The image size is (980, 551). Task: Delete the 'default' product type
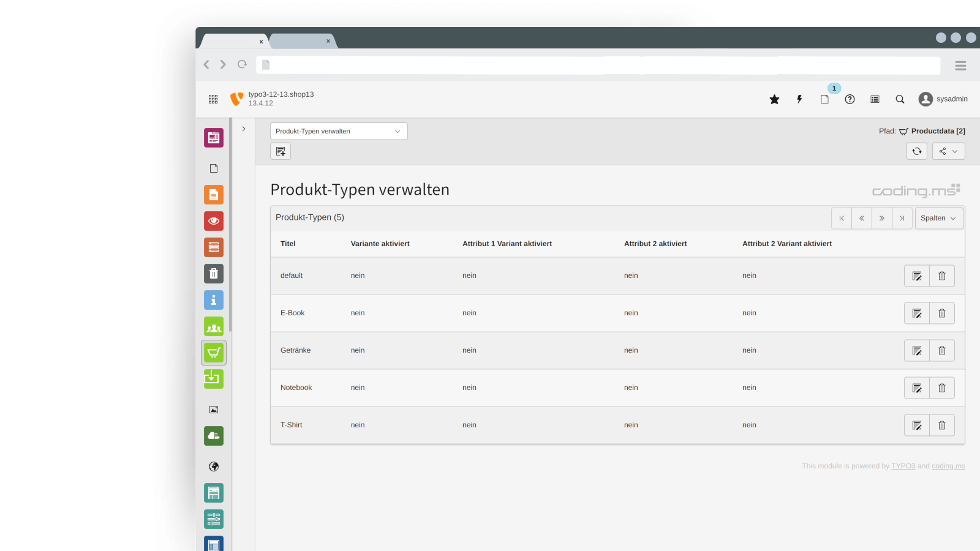point(942,276)
